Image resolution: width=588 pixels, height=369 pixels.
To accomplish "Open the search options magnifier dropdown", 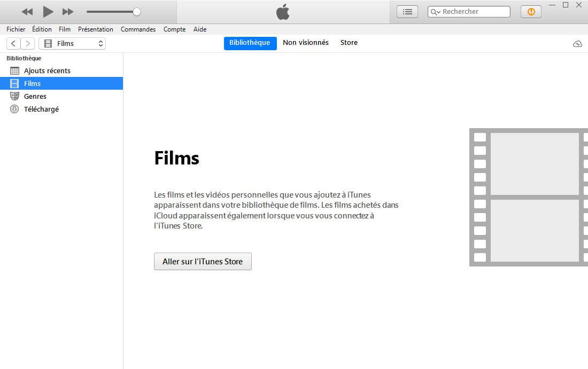I will click(435, 12).
